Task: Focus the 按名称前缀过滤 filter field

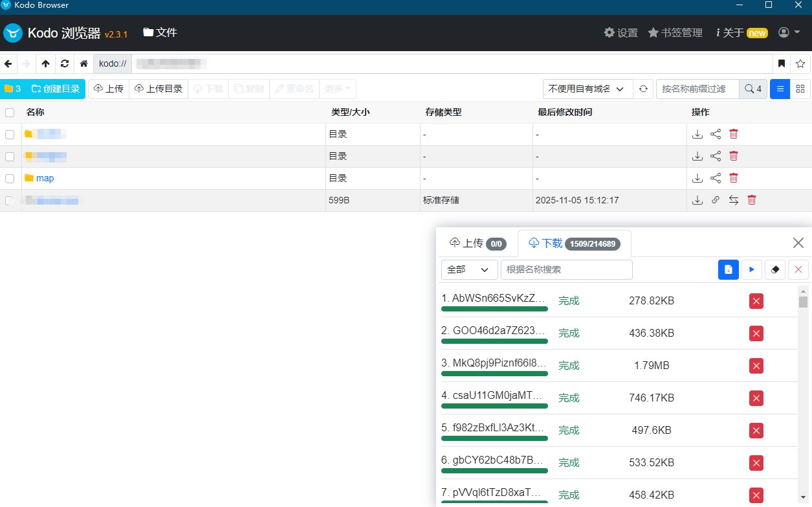Action: [x=697, y=89]
